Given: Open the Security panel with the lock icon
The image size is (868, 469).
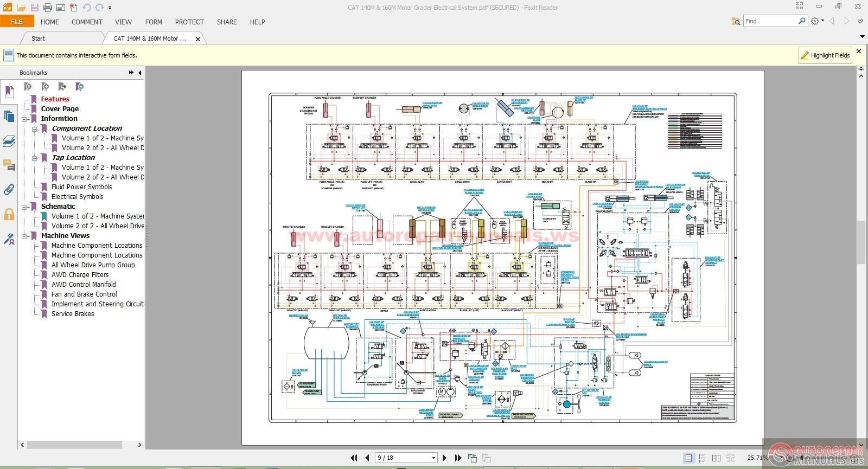Looking at the screenshot, I should (x=9, y=214).
